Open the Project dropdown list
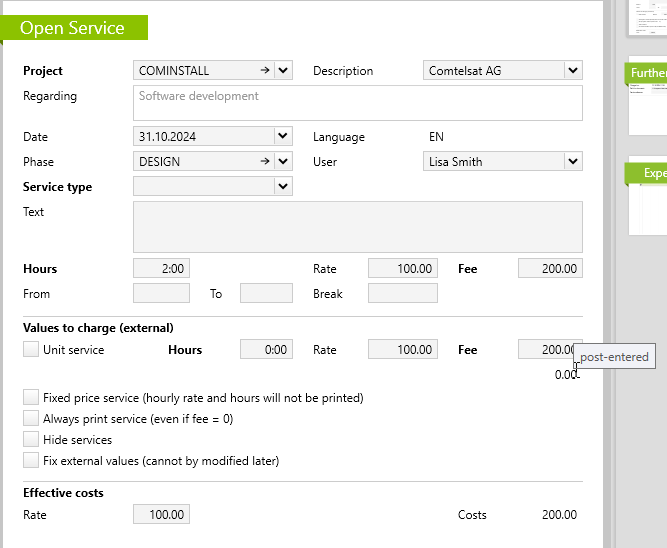 [283, 70]
